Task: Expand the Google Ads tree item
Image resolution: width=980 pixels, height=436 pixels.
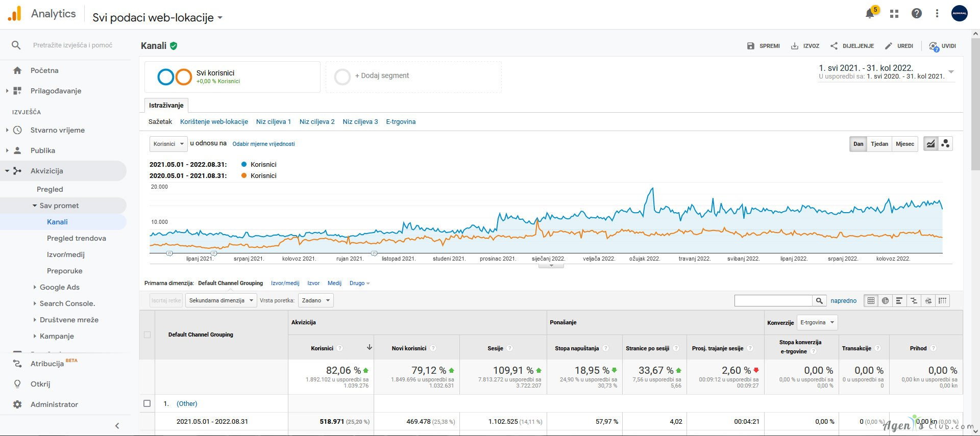Action: (35, 287)
